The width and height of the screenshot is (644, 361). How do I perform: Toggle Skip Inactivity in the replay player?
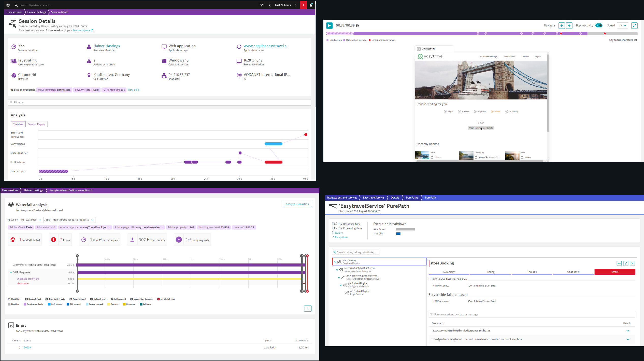tap(599, 25)
